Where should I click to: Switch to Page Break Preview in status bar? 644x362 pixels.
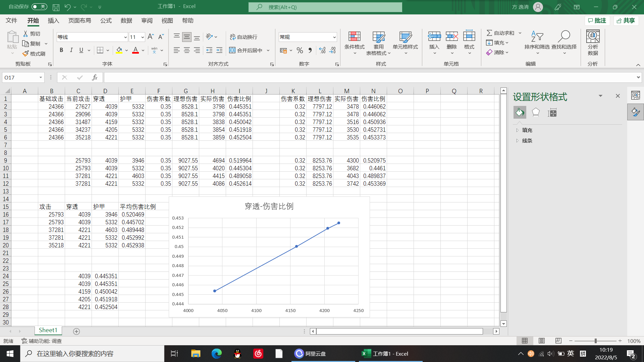[558, 341]
